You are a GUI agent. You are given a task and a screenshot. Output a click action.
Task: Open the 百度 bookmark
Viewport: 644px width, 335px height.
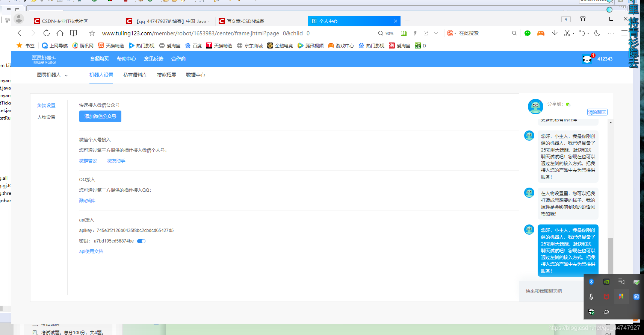(x=193, y=45)
